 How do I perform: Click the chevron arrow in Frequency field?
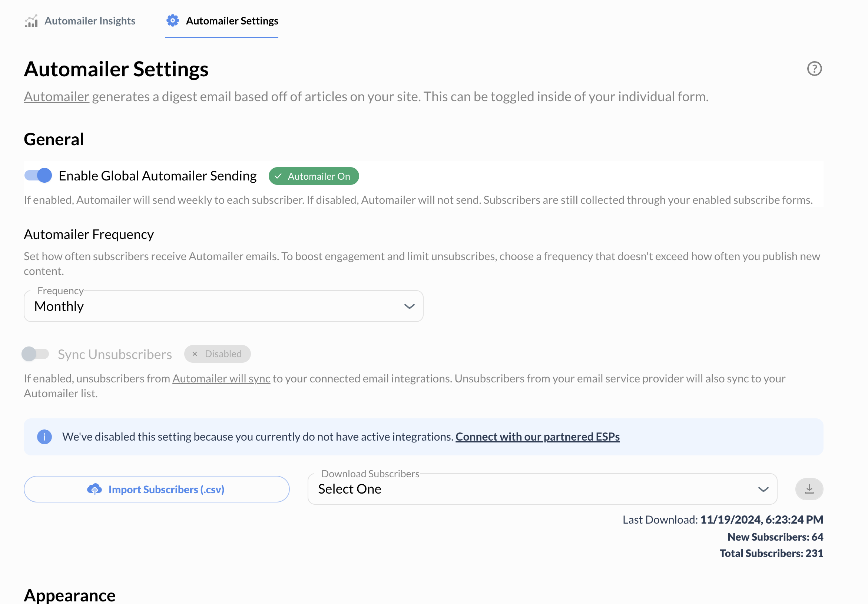click(x=409, y=306)
